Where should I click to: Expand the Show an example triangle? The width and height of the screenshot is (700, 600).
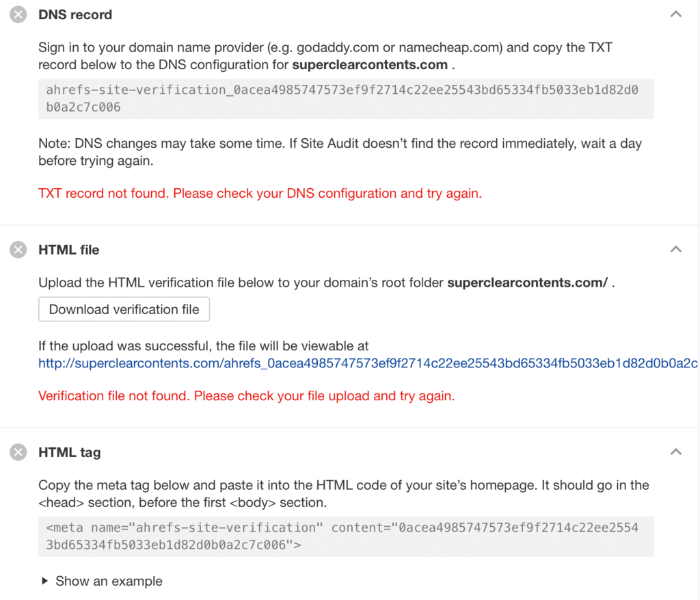[45, 581]
